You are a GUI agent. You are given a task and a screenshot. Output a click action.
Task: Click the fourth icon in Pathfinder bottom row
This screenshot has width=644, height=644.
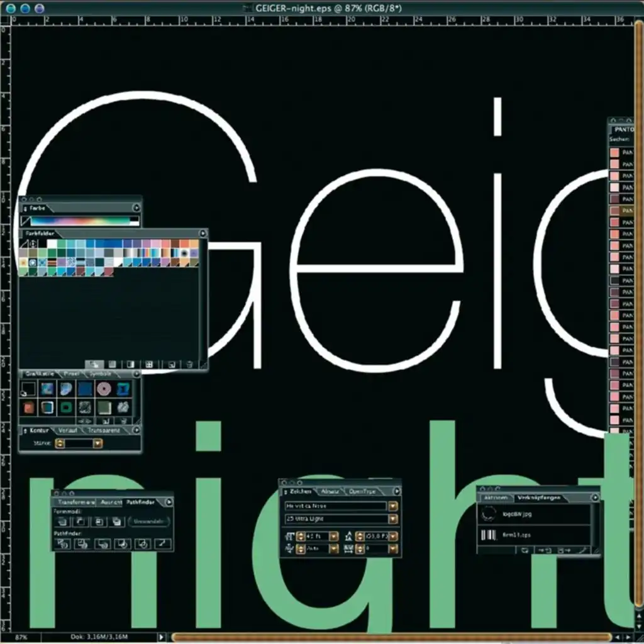[x=123, y=544]
